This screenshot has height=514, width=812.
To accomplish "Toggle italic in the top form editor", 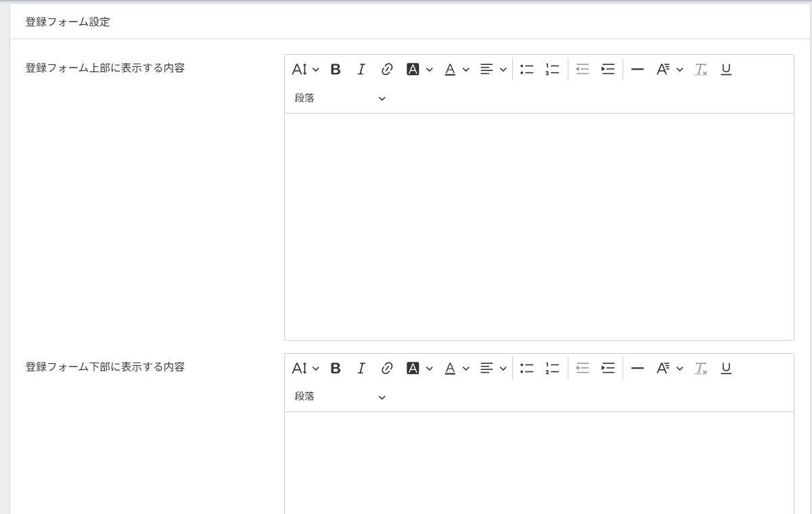I will click(x=361, y=69).
